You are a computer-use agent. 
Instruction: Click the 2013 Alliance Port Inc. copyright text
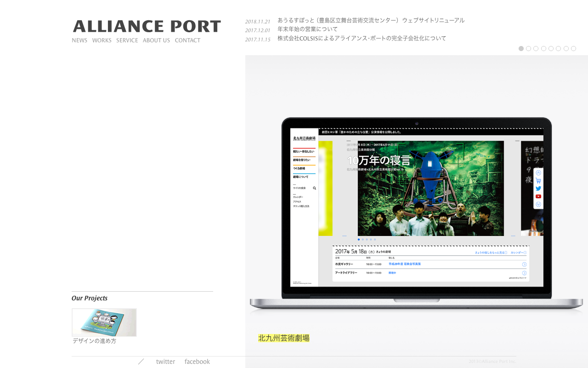(x=492, y=362)
